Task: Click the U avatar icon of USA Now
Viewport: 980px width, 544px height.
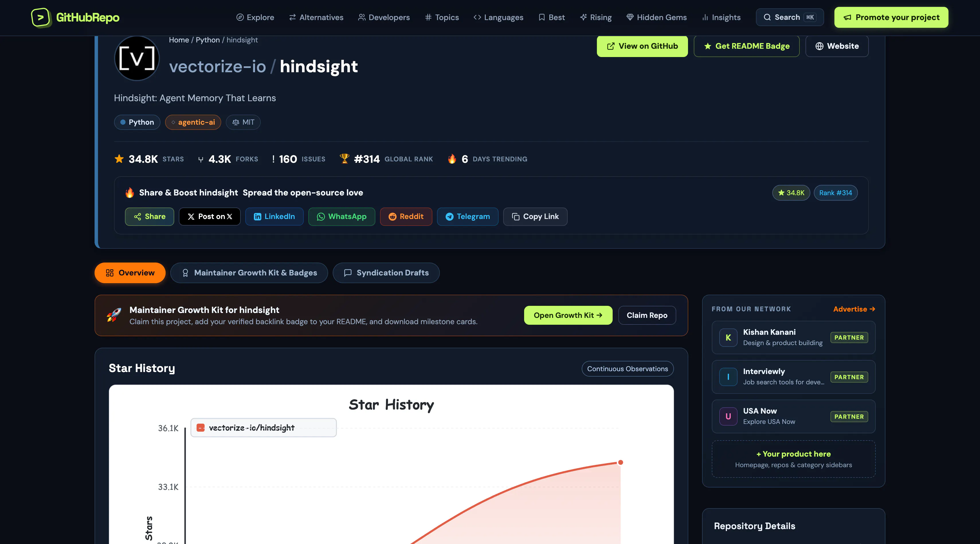Action: 728,416
